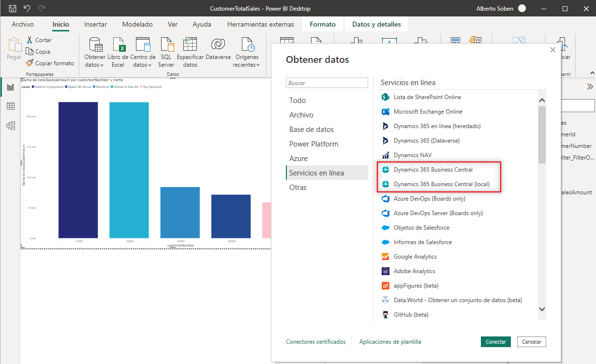596x364 pixels.
Task: Switch to the Modelado ribbon tab
Action: tap(137, 24)
